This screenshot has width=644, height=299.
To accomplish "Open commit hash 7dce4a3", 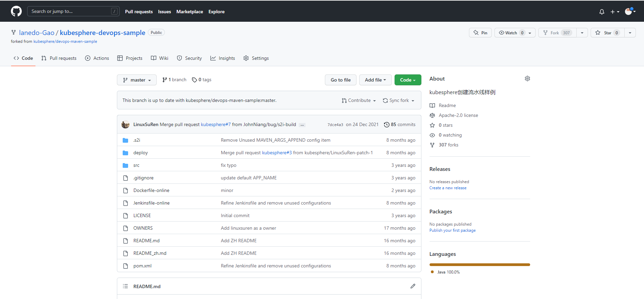I will [335, 125].
